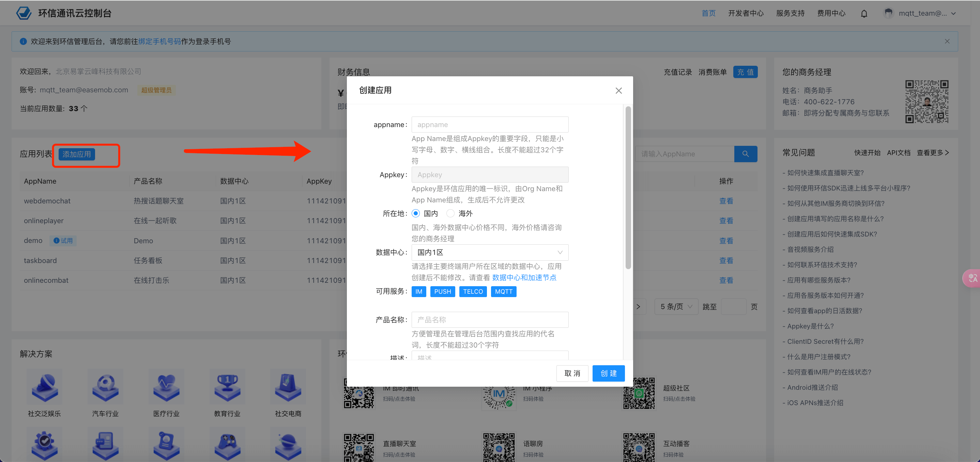Open 快速开始 tab in FAQ panel
The height and width of the screenshot is (462, 980).
[x=868, y=153]
